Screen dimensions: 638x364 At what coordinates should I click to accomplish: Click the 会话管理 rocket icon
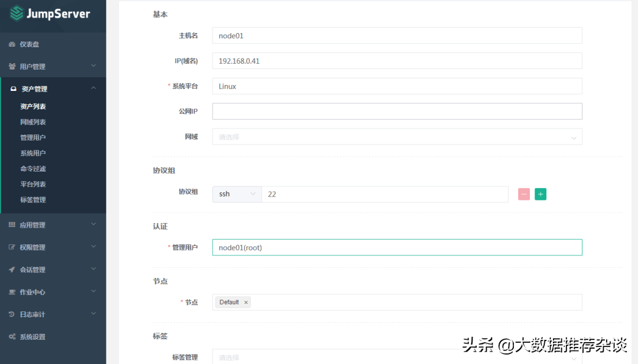pos(12,270)
